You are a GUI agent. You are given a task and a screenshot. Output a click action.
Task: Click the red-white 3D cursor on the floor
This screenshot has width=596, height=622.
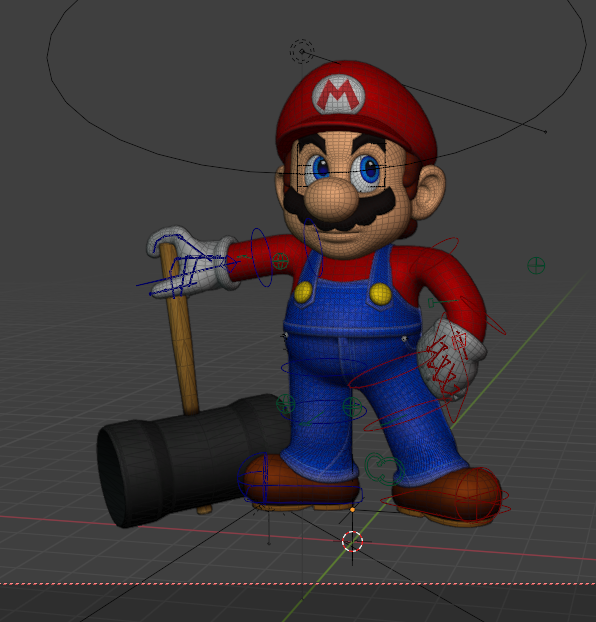352,541
